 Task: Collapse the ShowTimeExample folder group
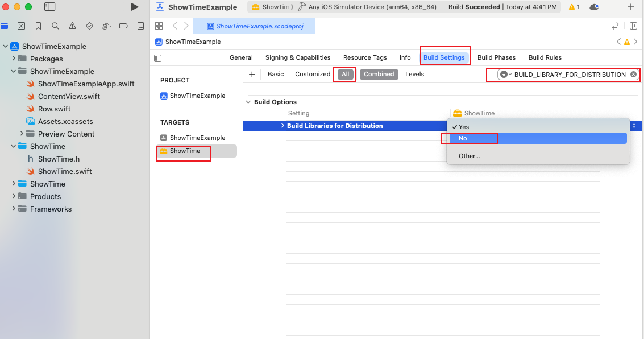14,71
